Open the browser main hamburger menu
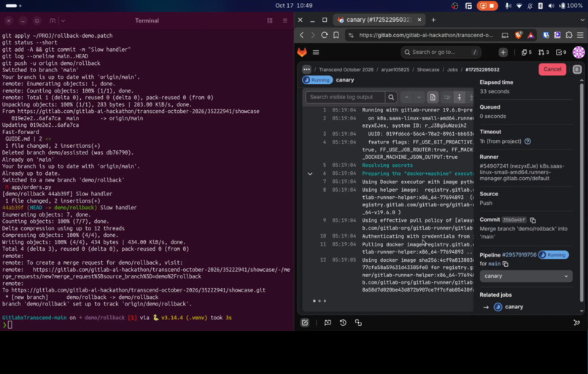The height and width of the screenshot is (374, 588). 580,35
